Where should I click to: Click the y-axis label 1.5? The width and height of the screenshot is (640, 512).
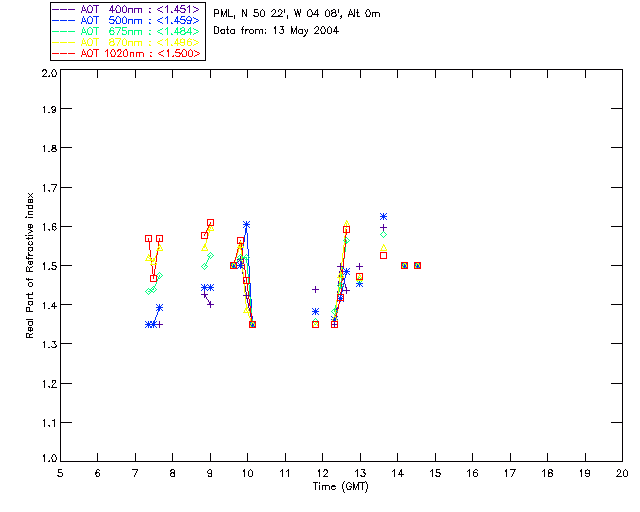[x=49, y=266]
